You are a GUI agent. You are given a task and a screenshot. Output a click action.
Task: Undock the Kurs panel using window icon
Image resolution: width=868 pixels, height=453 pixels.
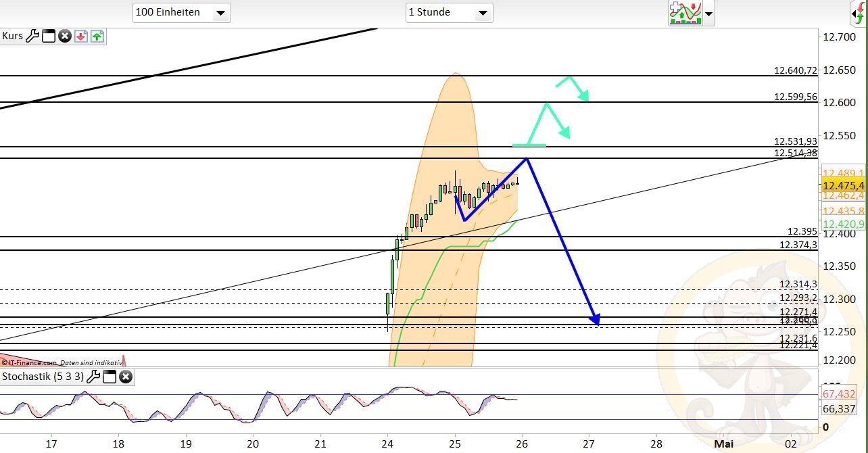click(47, 36)
